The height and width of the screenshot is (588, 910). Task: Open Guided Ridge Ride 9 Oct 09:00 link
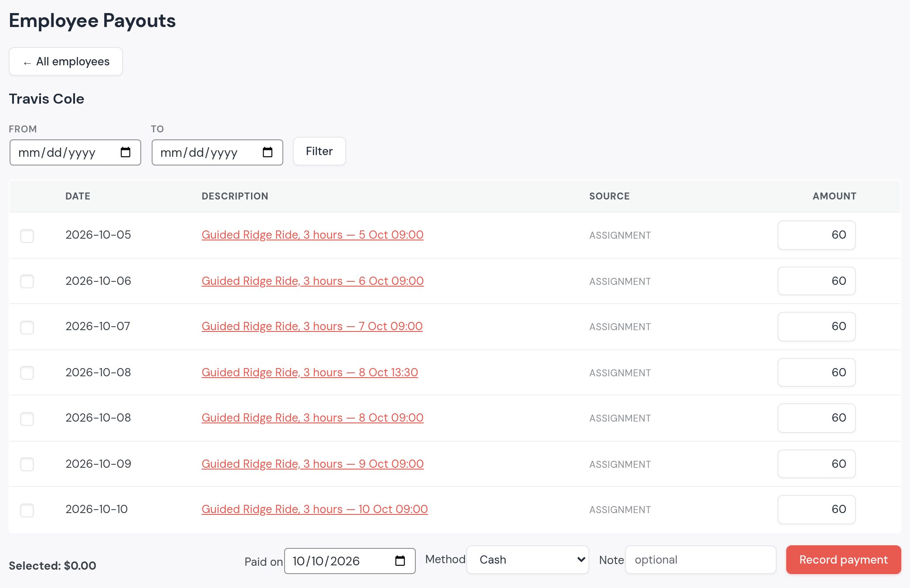pos(312,464)
